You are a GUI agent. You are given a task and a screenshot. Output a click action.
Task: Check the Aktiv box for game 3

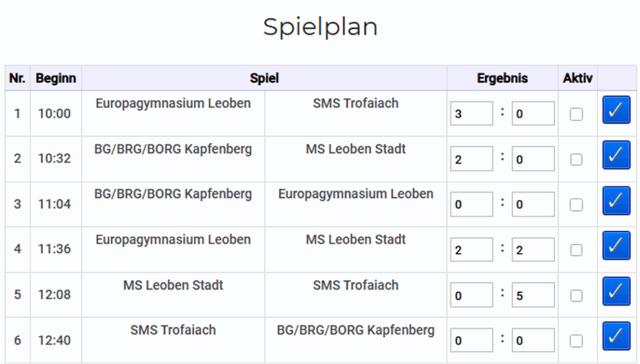576,205
